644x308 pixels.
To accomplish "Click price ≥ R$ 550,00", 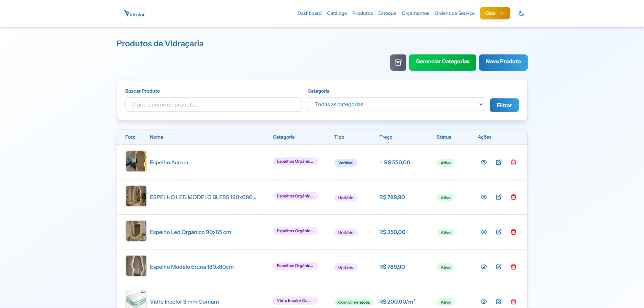I will pyautogui.click(x=395, y=162).
